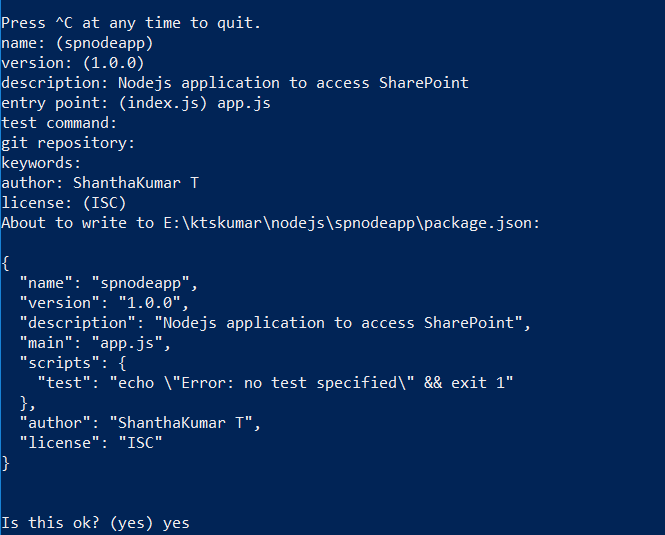The height and width of the screenshot is (535, 665).
Task: Click the keywords prompt line
Action: pyautogui.click(x=41, y=163)
